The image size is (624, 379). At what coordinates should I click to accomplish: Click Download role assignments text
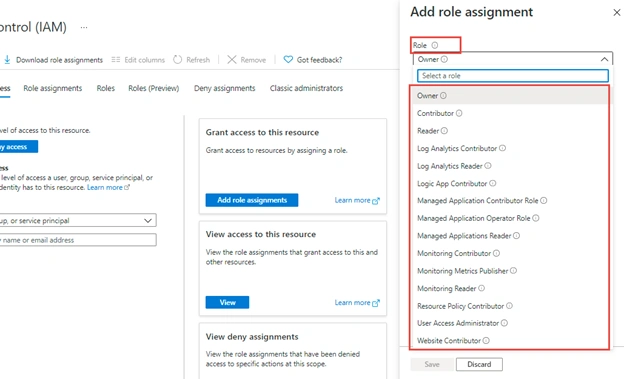59,60
